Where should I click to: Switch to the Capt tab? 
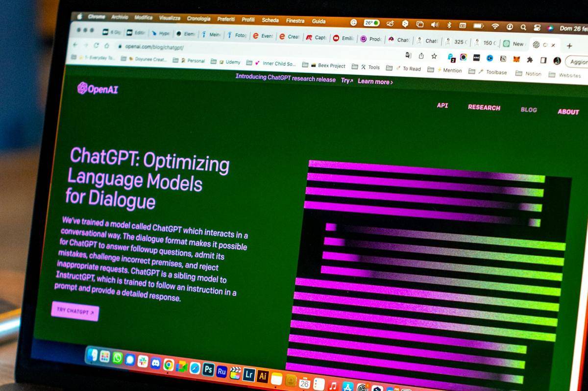click(x=316, y=37)
